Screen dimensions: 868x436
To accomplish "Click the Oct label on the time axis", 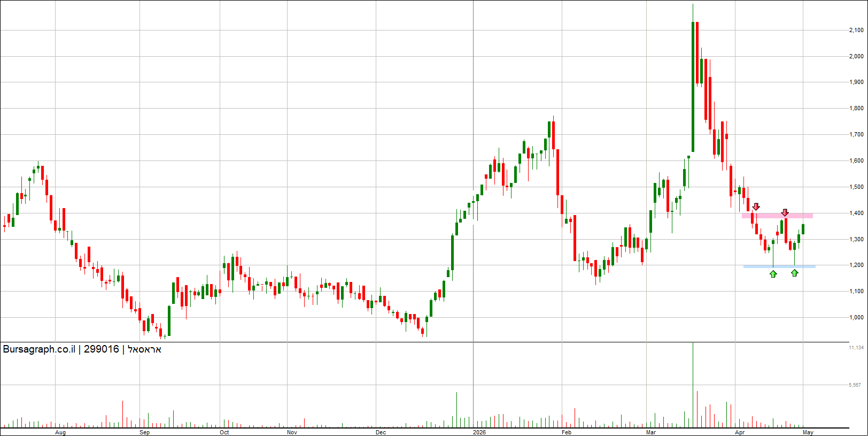I will click(224, 432).
